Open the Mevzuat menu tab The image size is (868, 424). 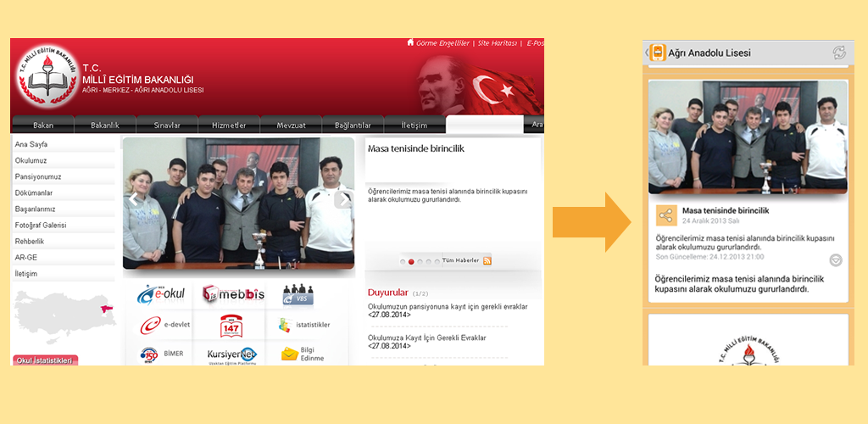pyautogui.click(x=292, y=126)
